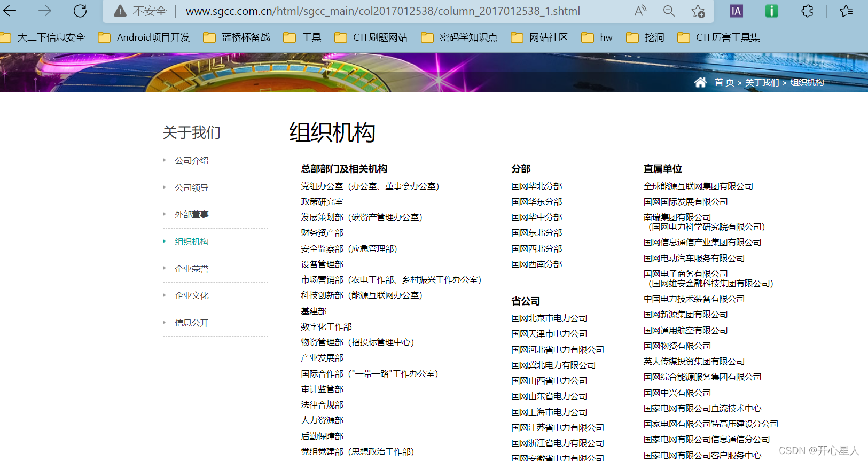This screenshot has height=461, width=868.
Task: Select 企业荣誉 in sidebar menu
Action: point(192,269)
